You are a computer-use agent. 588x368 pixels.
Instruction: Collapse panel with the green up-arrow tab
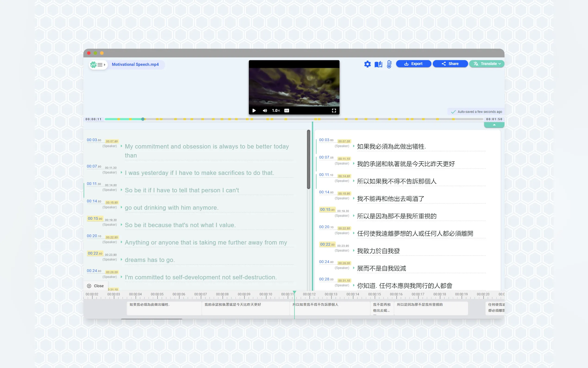tap(494, 125)
